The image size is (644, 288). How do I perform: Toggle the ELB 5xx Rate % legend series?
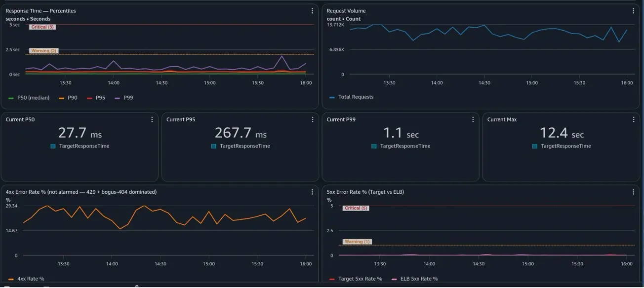click(x=415, y=279)
